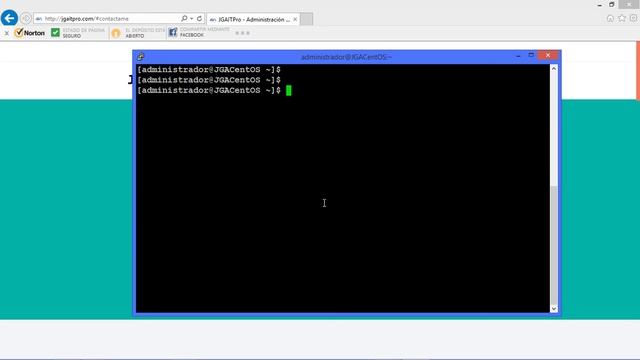Minimize the Internet Explorer window
This screenshot has width=640, height=360.
600,5
